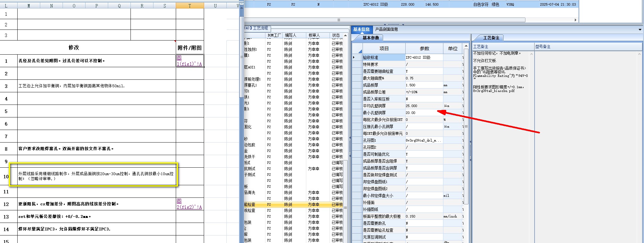Select the 是否需要数孔 parameter row

click(407, 223)
